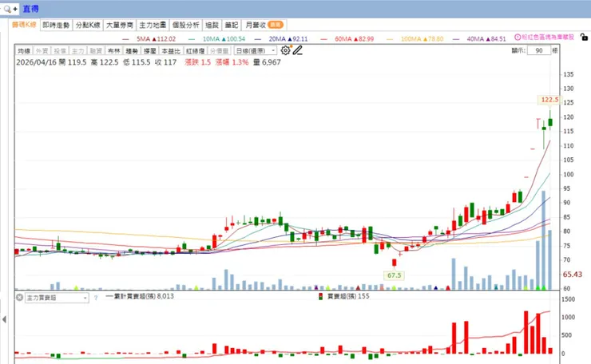Viewport: 591px width, 364px height.
Task: Click the 65.43 value on the price axis
Action: pos(573,275)
